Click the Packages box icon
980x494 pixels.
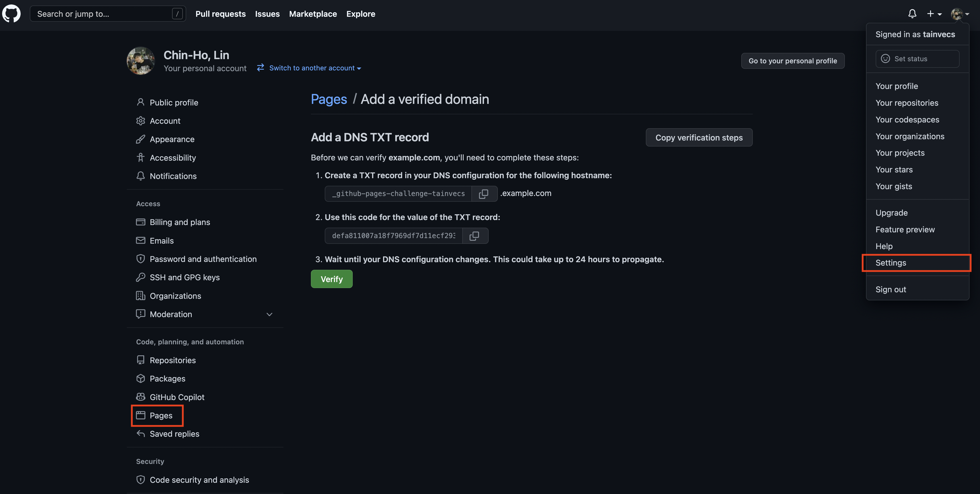click(x=140, y=378)
